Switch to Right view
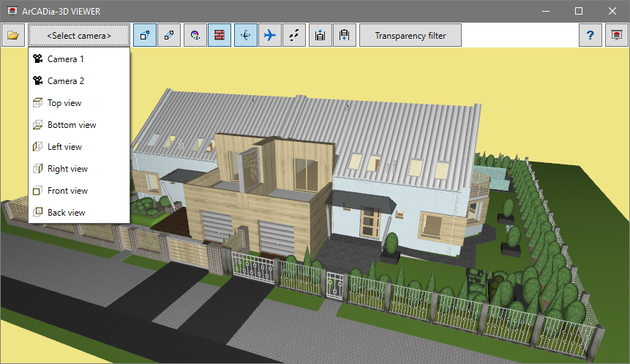Image resolution: width=630 pixels, height=364 pixels. coord(79,169)
